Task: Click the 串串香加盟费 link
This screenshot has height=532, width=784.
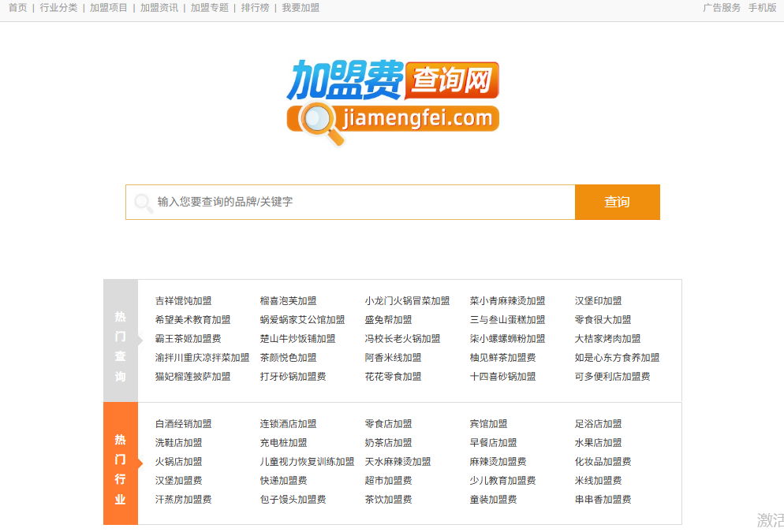Action: [603, 499]
